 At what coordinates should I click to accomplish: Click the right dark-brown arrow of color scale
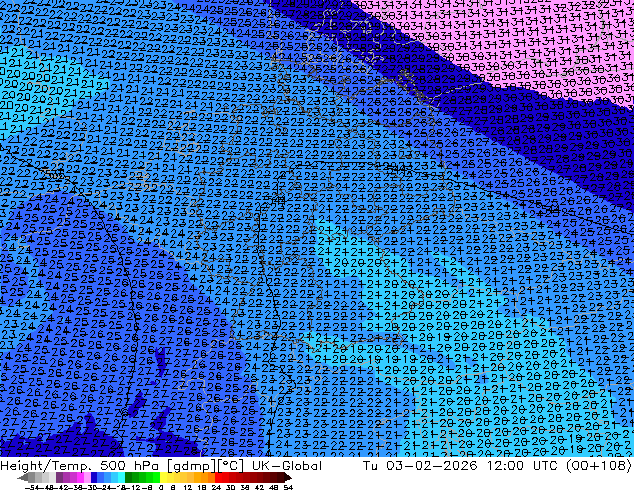coord(287,478)
